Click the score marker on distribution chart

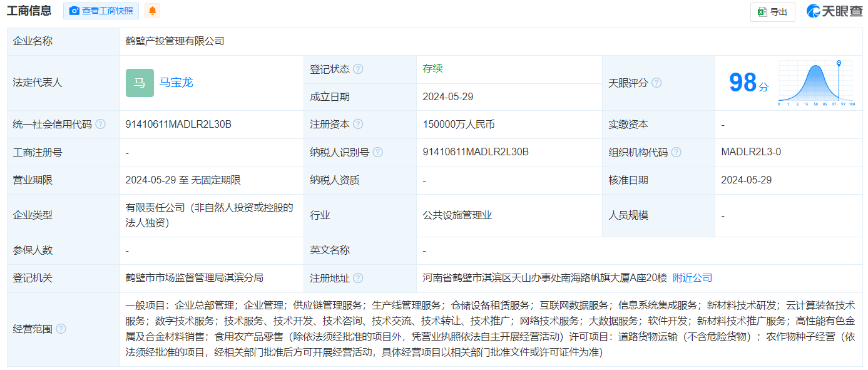click(x=839, y=63)
